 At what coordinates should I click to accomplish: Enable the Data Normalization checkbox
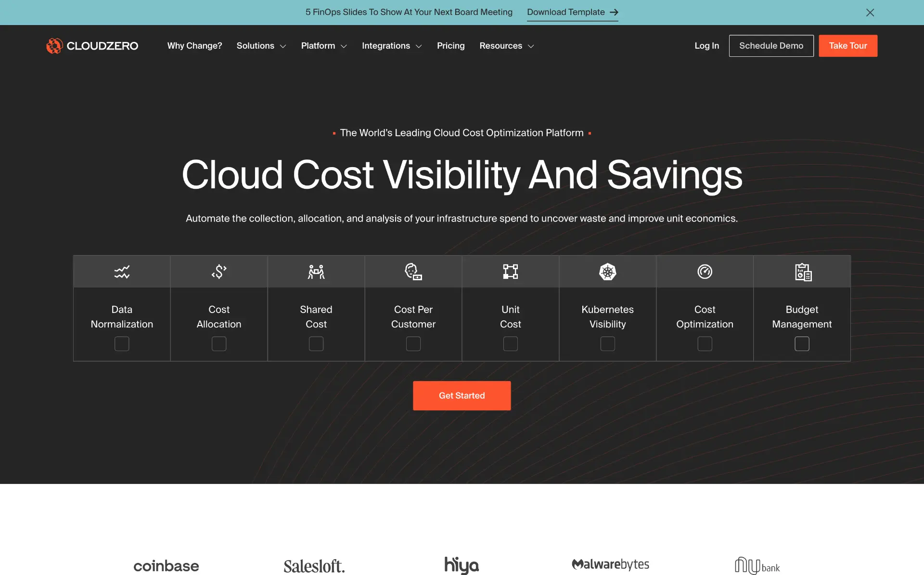pos(121,343)
